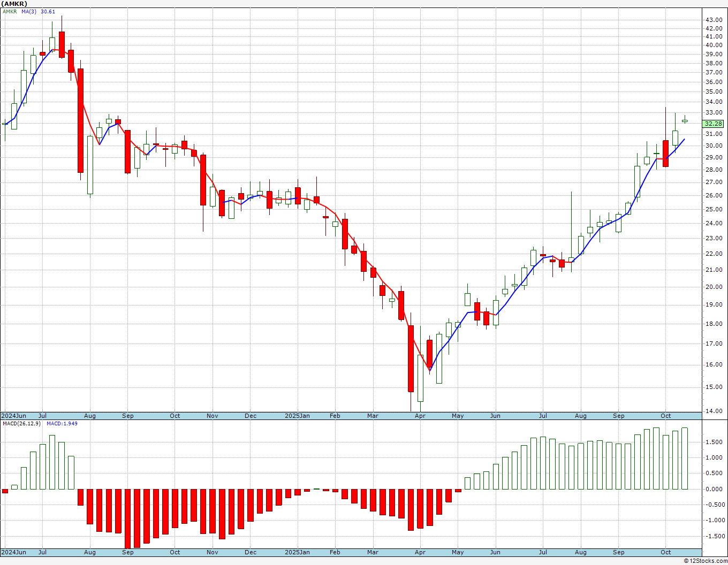728x565 pixels.
Task: Select the AMKR legend label in price chart
Action: tap(10, 12)
